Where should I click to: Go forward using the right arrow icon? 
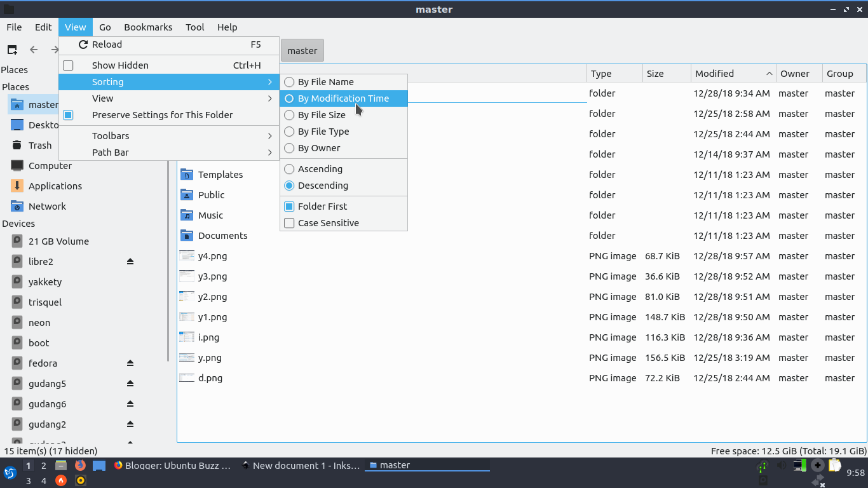coord(54,50)
